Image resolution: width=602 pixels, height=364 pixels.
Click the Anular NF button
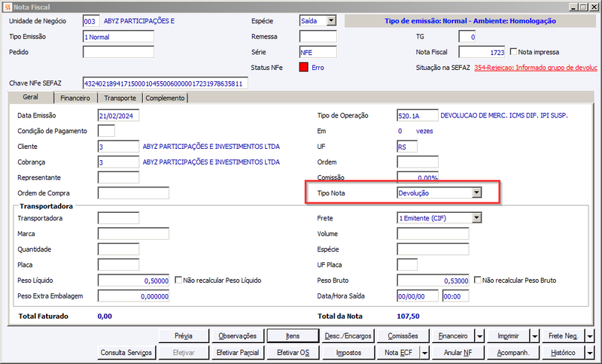[458, 353]
